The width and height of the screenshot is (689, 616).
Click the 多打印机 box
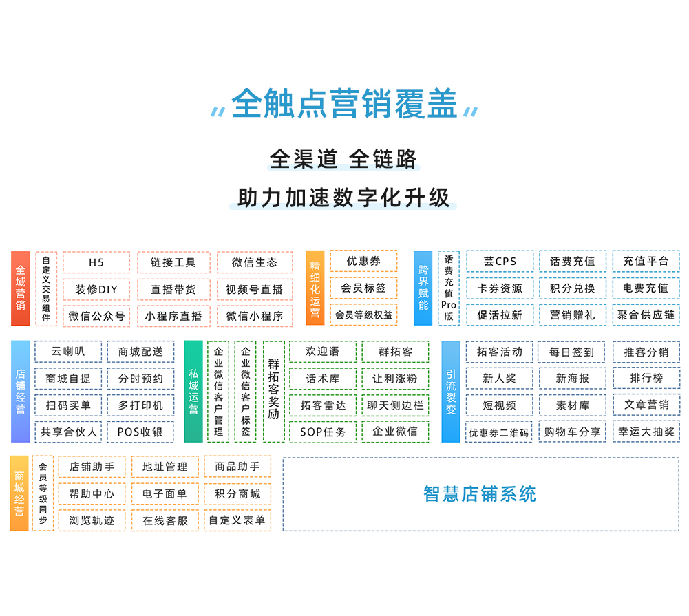(140, 405)
